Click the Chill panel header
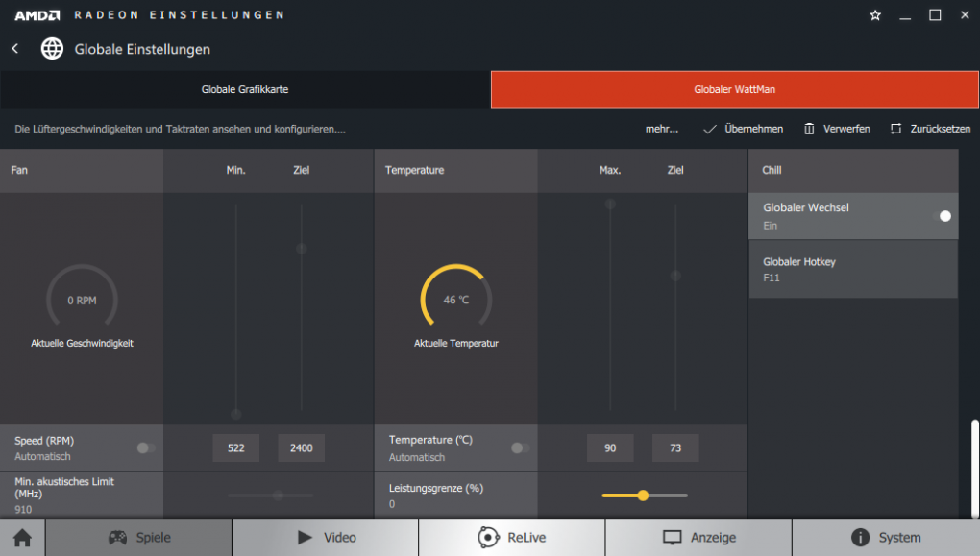Viewport: 980px width, 556px height. coord(853,170)
